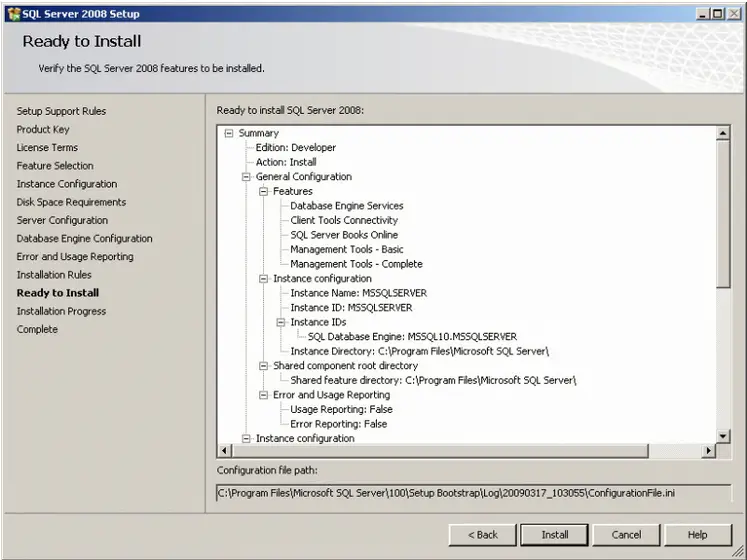747x560 pixels.
Task: Click the Install button
Action: [x=555, y=535]
